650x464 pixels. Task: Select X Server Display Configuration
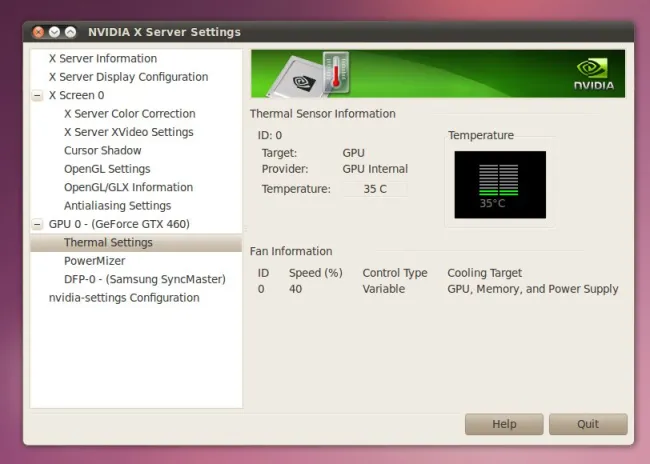(x=129, y=77)
